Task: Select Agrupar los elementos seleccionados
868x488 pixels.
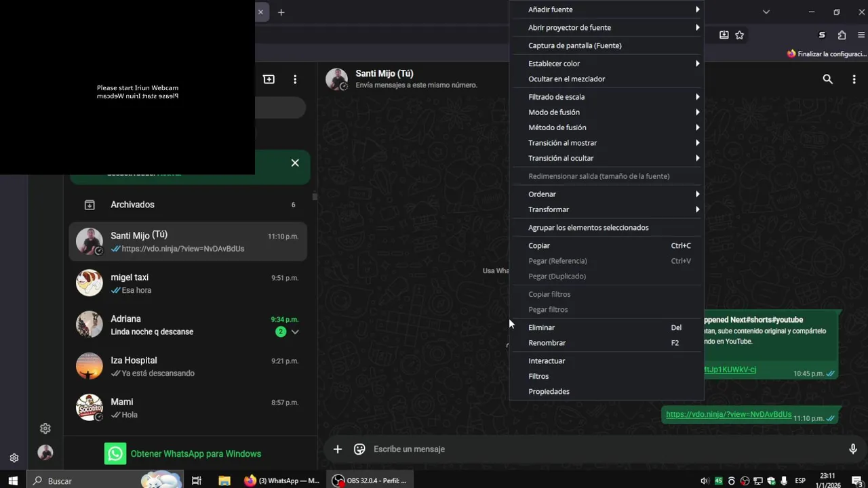Action: (x=606, y=228)
